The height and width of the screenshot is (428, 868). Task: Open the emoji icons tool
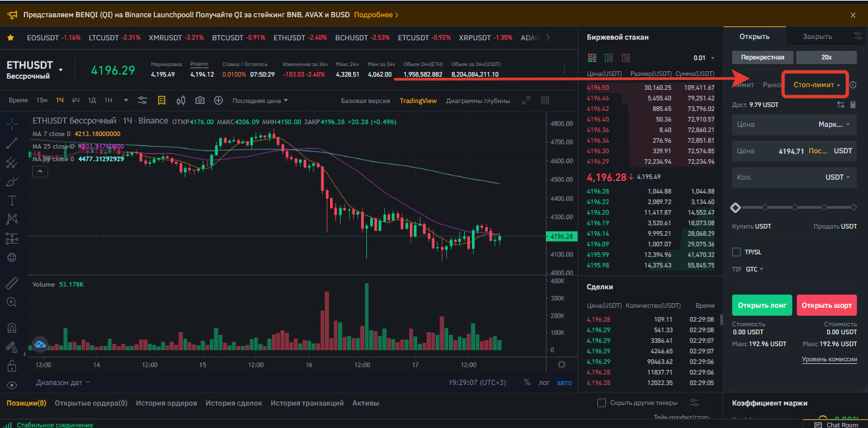[x=12, y=257]
